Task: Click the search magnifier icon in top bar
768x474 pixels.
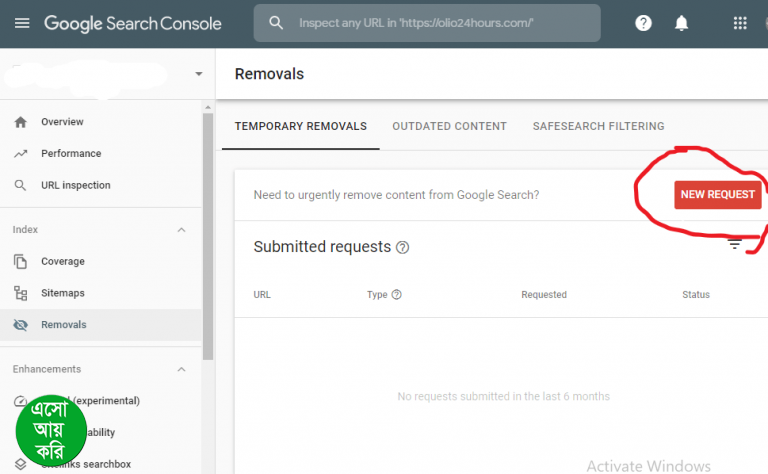Action: coord(276,23)
